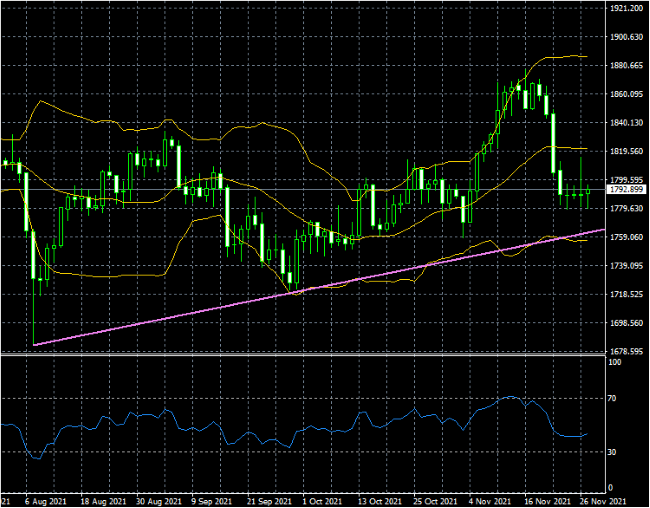The height and width of the screenshot is (508, 650).
Task: Select the 1718.525 price axis label
Action: tap(626, 294)
